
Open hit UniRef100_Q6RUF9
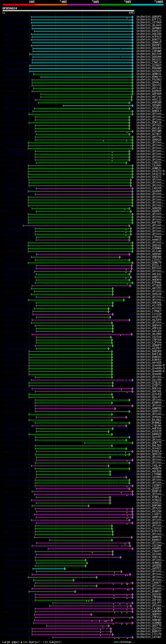pyautogui.click(x=149, y=17)
